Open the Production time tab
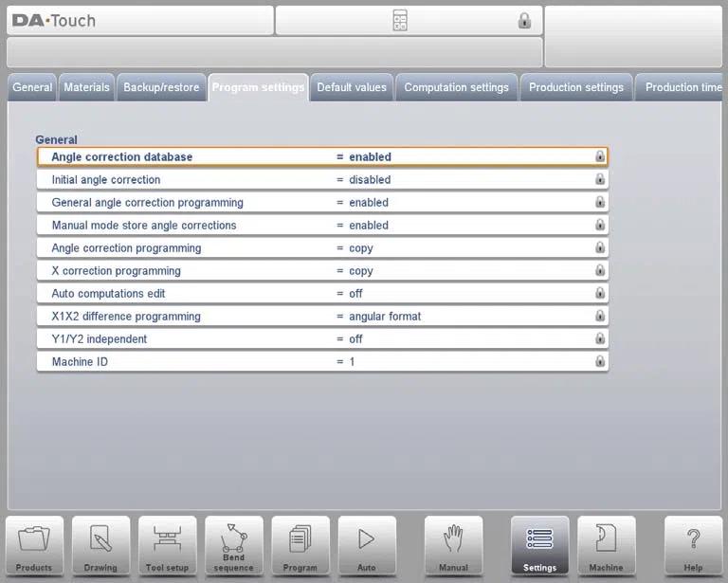This screenshot has width=728, height=583. (x=680, y=87)
